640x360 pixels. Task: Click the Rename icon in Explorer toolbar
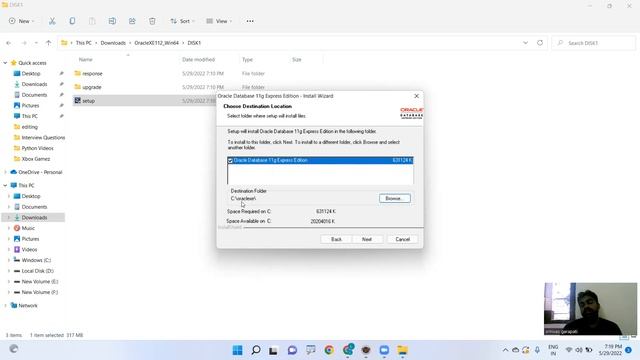pos(112,21)
